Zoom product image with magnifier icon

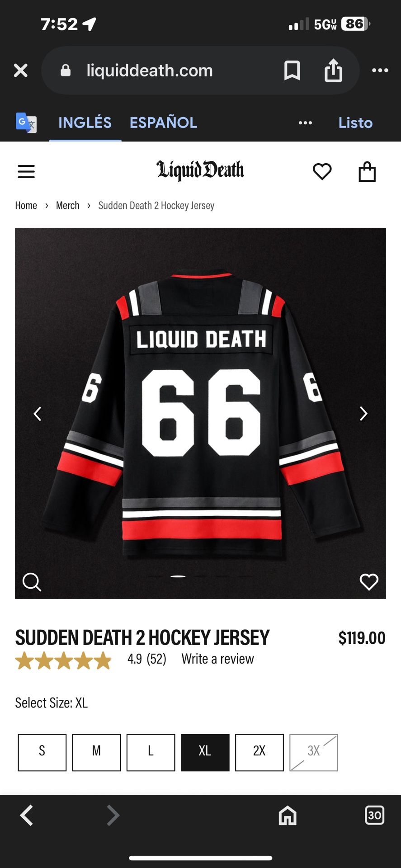[x=32, y=582]
